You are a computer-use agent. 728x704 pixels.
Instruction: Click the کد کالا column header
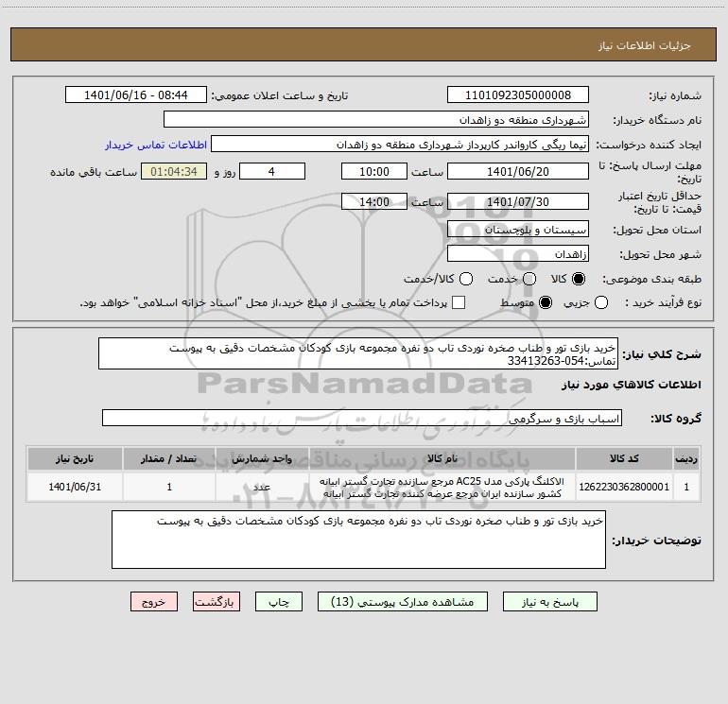point(624,459)
